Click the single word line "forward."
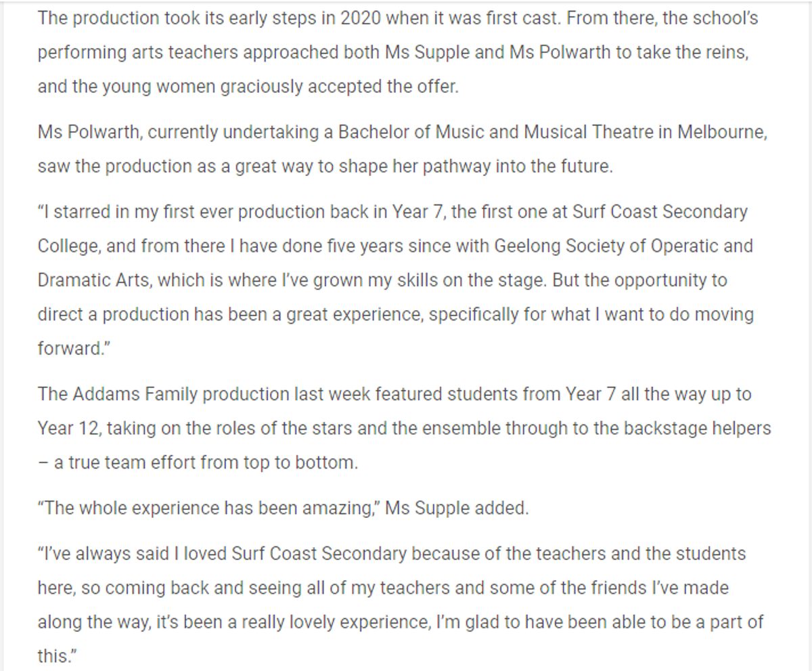This screenshot has height=671, width=812. pyautogui.click(x=69, y=350)
